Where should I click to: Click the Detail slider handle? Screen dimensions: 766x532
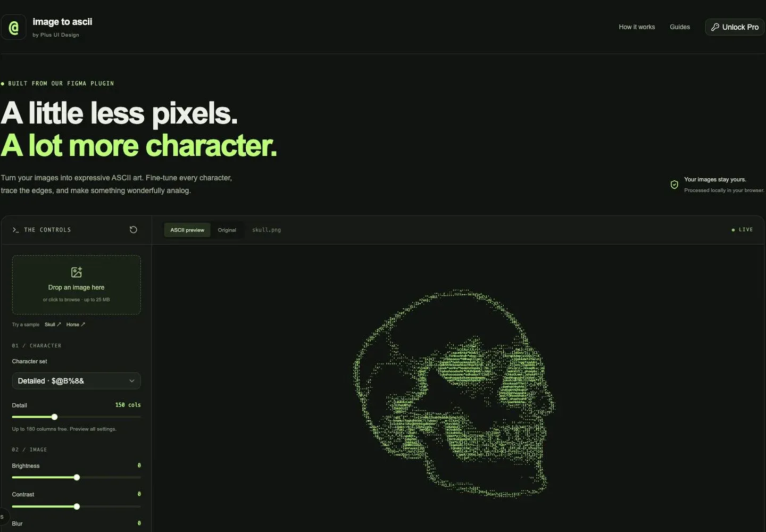(54, 417)
